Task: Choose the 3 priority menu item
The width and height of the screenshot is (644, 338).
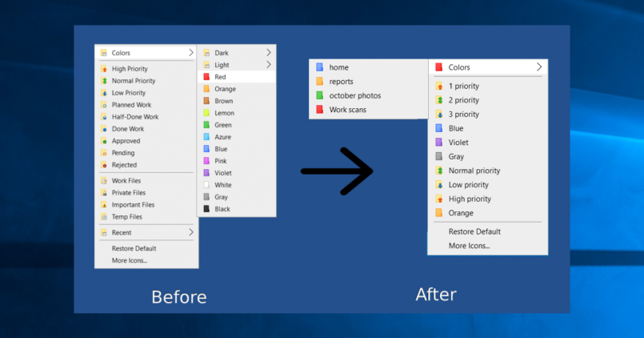Action: (463, 115)
